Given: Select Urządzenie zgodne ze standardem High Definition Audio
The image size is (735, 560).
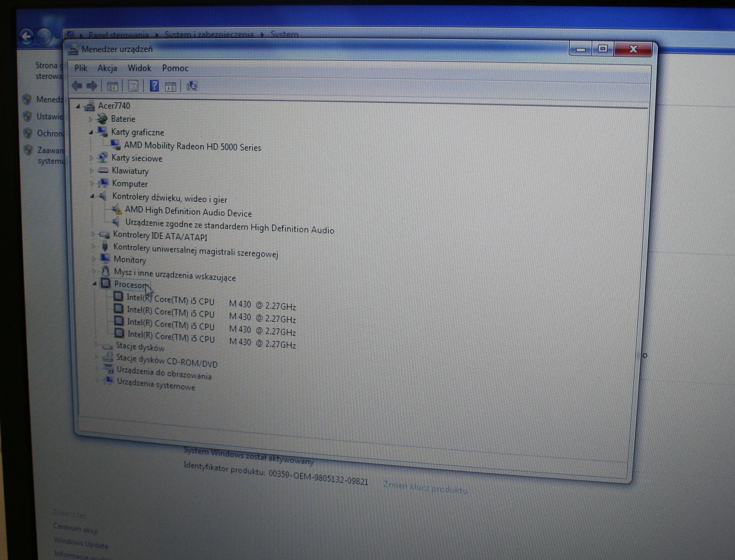Looking at the screenshot, I should 230,226.
